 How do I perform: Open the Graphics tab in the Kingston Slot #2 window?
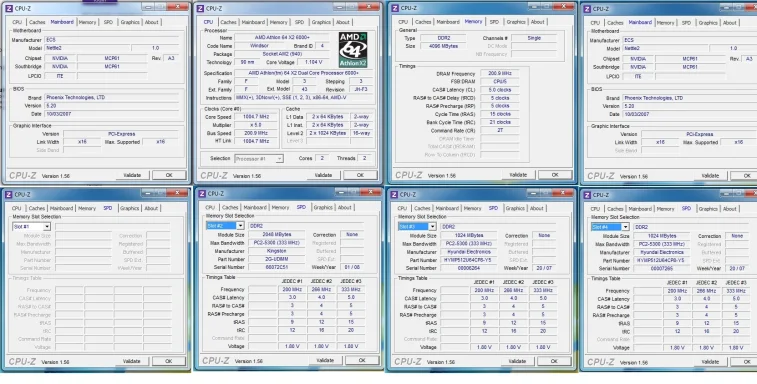322,207
